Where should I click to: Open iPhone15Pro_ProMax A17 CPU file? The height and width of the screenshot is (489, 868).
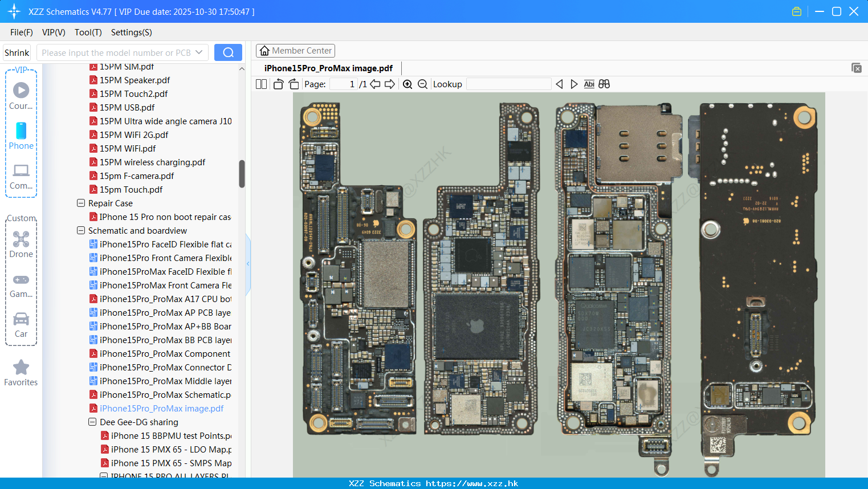[x=165, y=299]
